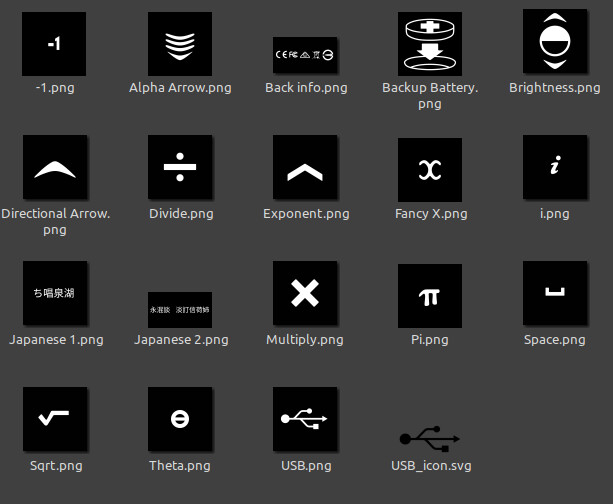Select the Divide.png symbol icon

coord(180,169)
